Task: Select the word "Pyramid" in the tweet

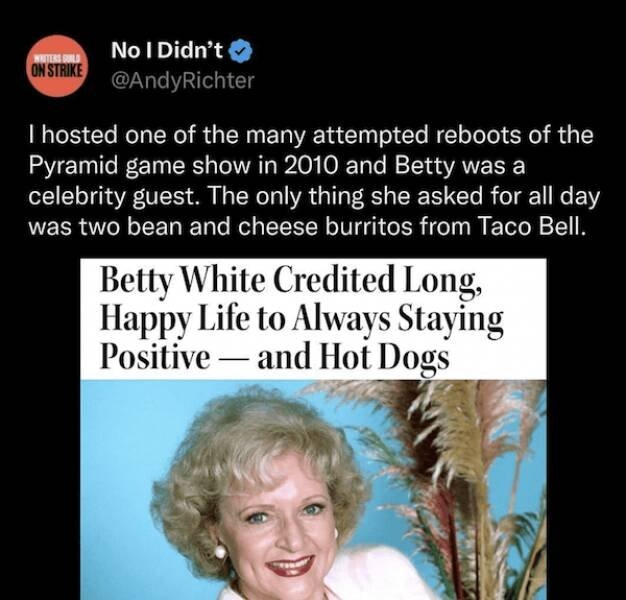Action: click(73, 166)
